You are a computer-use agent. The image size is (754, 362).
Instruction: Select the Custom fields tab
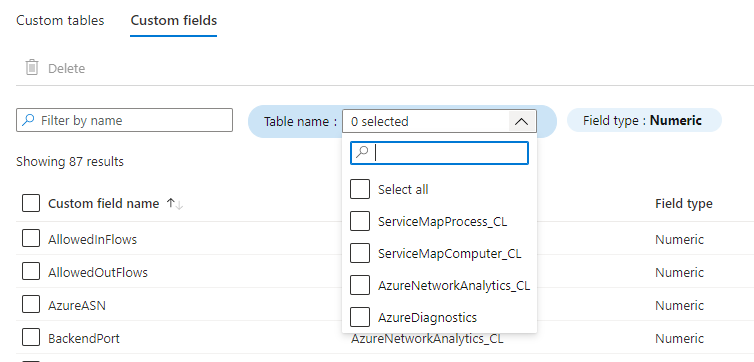[x=174, y=21]
